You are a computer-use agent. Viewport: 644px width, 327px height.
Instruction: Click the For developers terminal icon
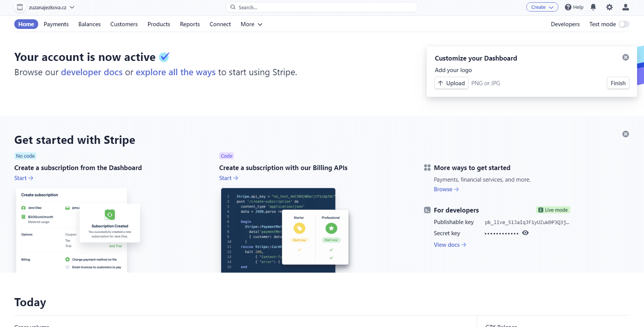(x=427, y=210)
